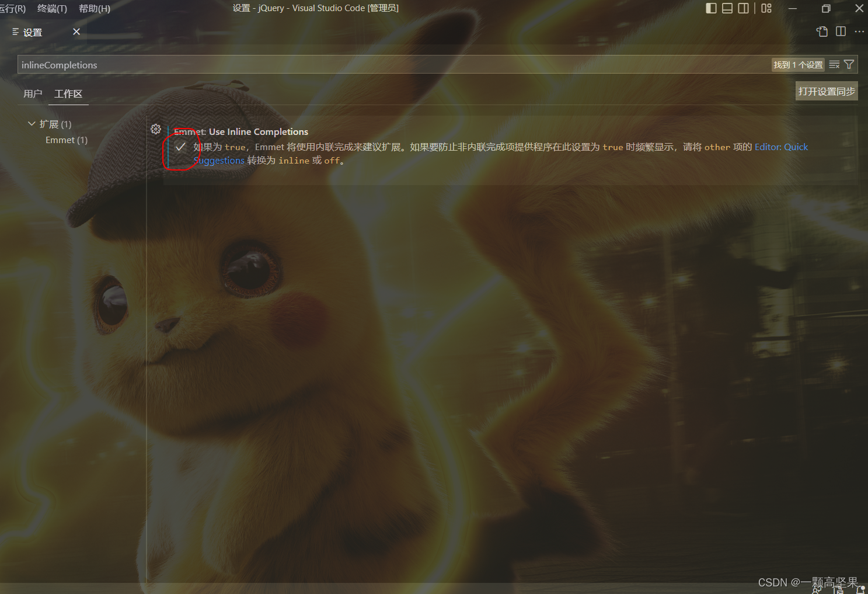The width and height of the screenshot is (868, 594).
Task: Open gear menu for Emmet setting
Action: coord(156,129)
